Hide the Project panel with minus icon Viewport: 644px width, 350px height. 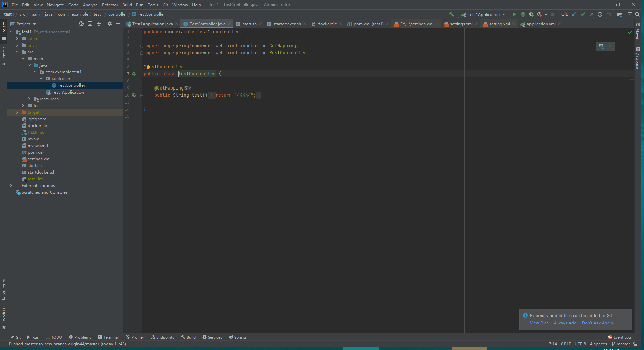(118, 24)
